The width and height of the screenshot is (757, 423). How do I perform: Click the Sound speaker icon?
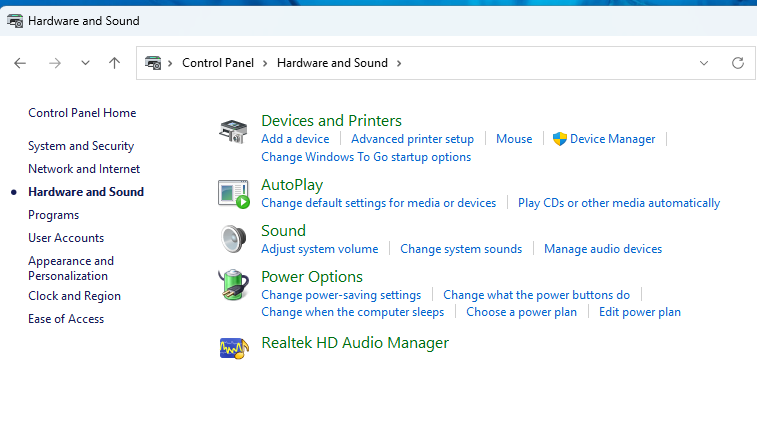click(234, 239)
